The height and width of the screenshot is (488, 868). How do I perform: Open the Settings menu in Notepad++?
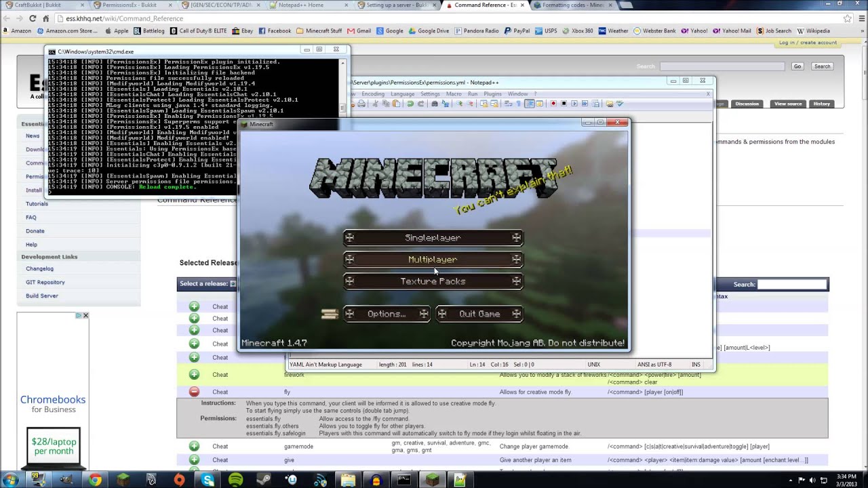(430, 94)
